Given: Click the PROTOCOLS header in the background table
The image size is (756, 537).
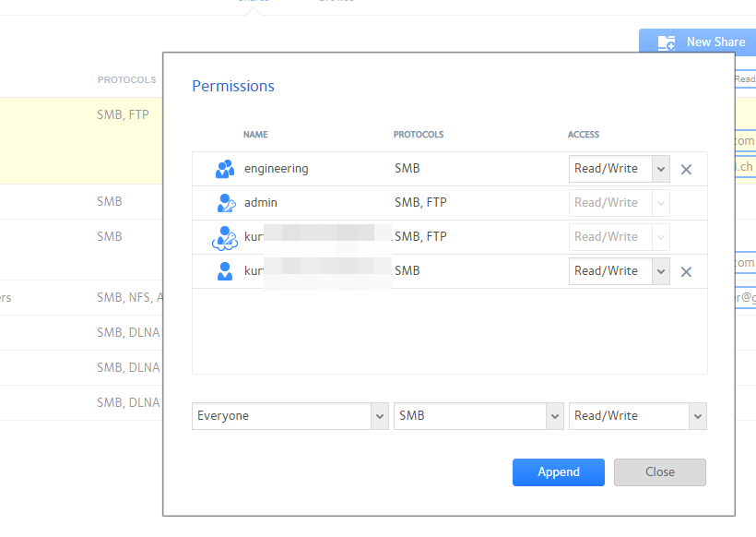Looking at the screenshot, I should point(127,80).
